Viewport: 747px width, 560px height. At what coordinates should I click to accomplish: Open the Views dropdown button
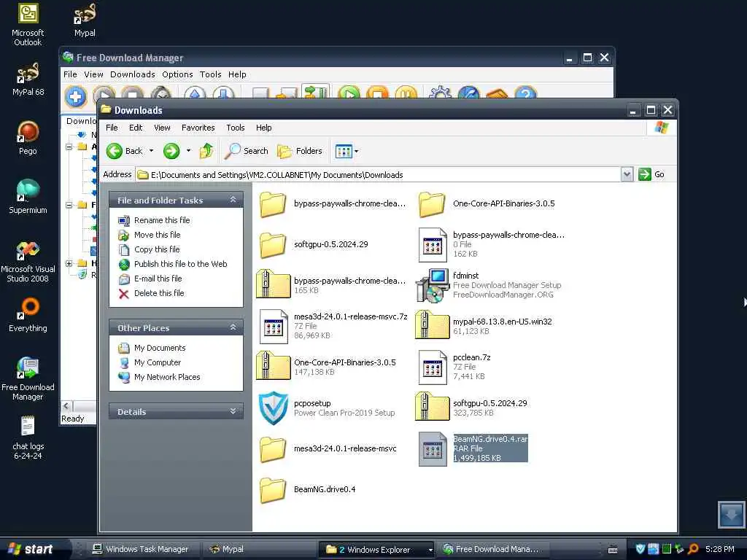(x=347, y=151)
